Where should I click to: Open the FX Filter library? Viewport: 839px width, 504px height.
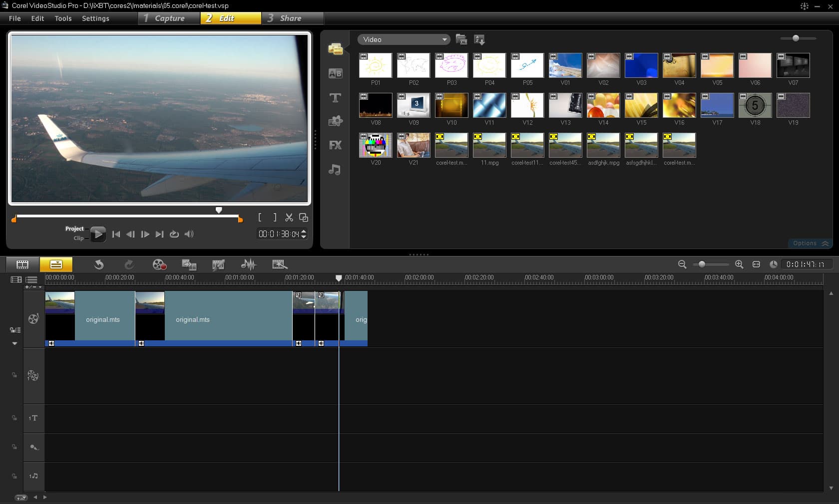point(335,145)
